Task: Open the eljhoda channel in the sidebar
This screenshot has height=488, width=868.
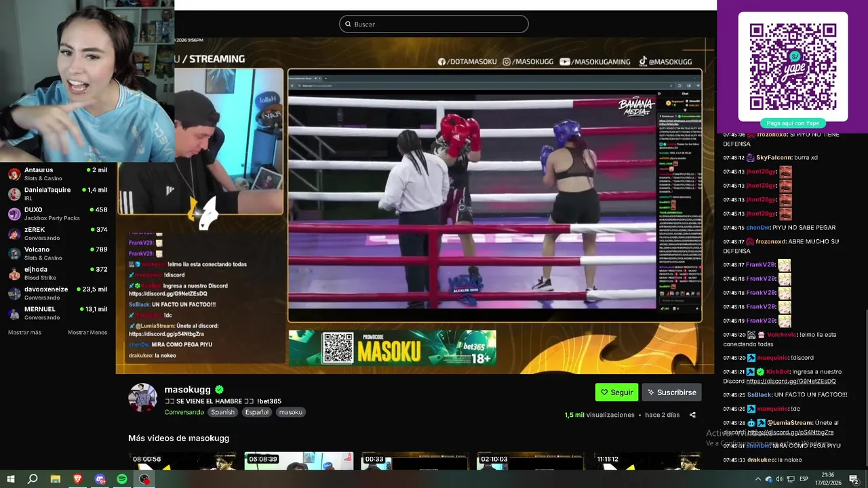Action: (x=58, y=273)
